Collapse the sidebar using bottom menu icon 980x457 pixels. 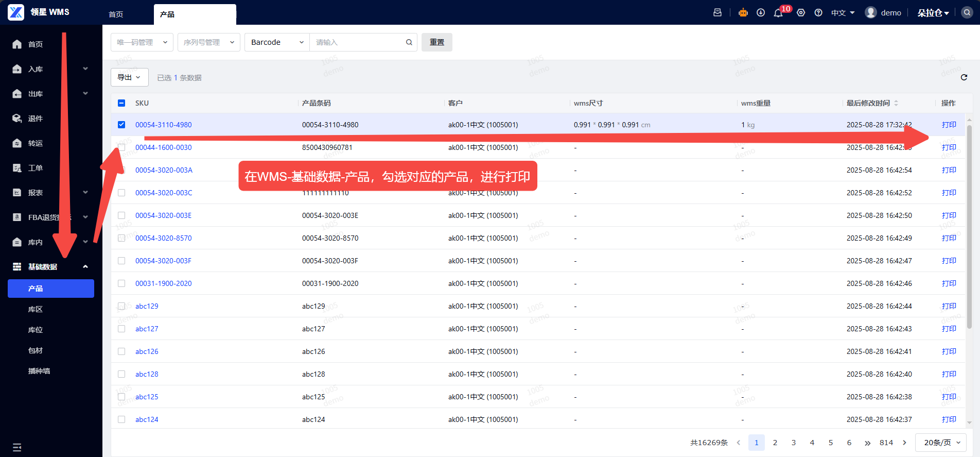(17, 447)
